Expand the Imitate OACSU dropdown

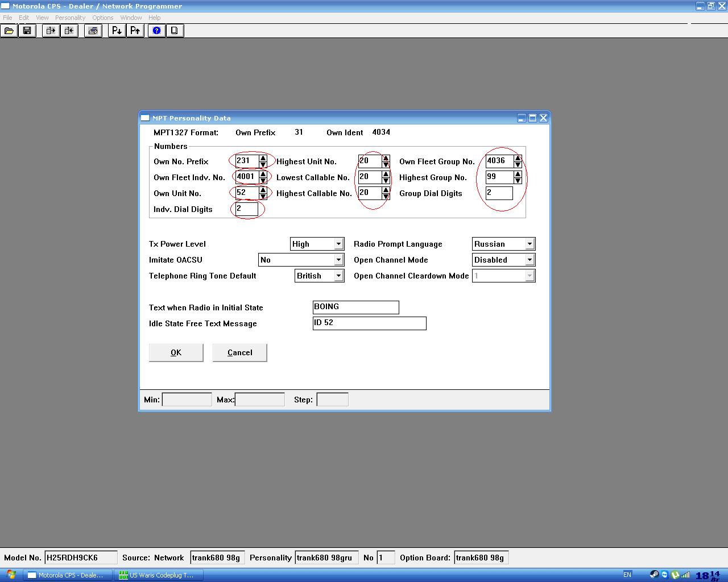(338, 260)
